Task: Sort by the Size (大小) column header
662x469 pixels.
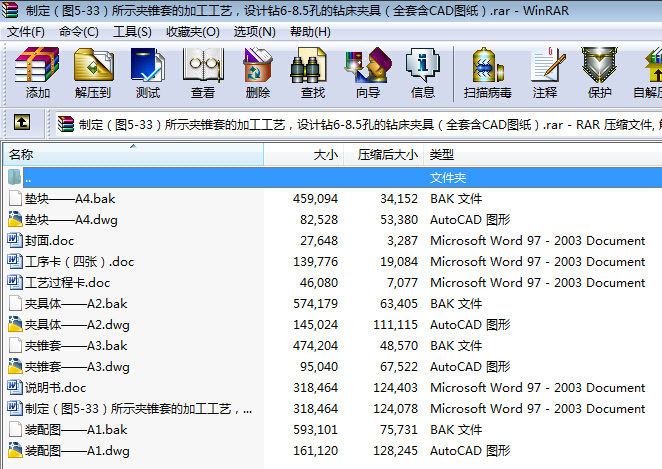Action: pyautogui.click(x=304, y=155)
